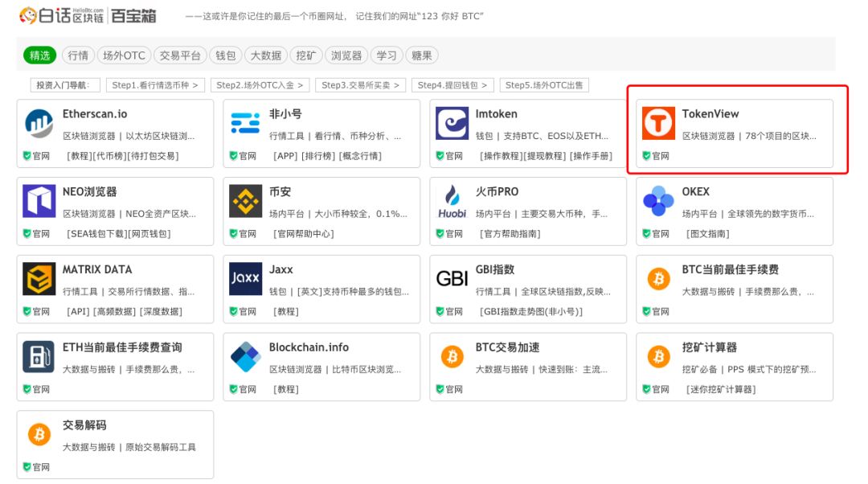The width and height of the screenshot is (868, 484).
Task: Click the BTC当前最佳手续费 bitcoin icon
Action: point(658,278)
